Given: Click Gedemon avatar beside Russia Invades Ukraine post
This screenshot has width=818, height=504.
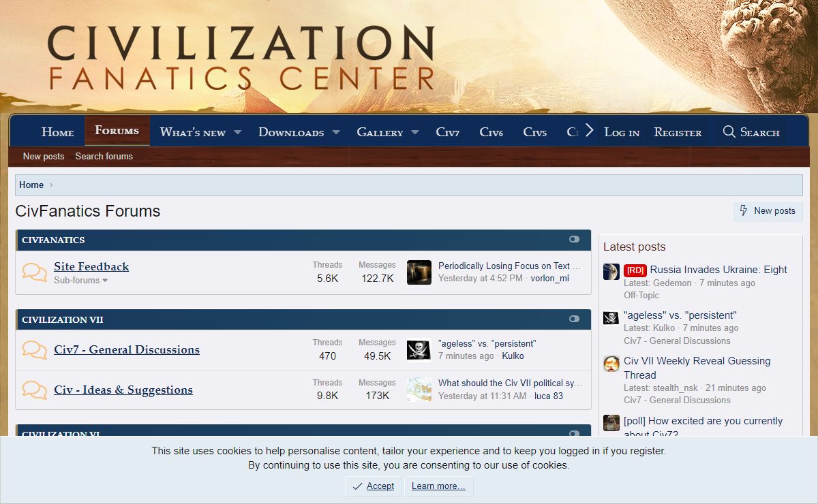Looking at the screenshot, I should [x=611, y=271].
